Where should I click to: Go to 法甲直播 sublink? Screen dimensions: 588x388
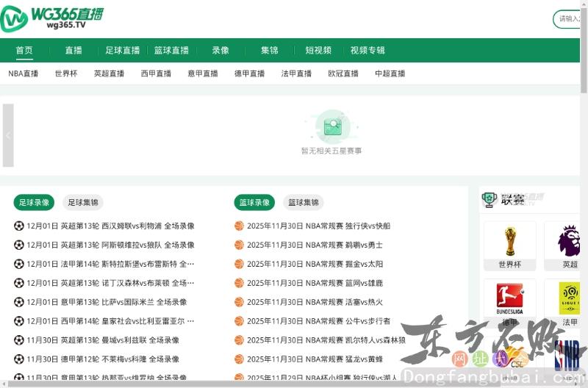tap(297, 73)
